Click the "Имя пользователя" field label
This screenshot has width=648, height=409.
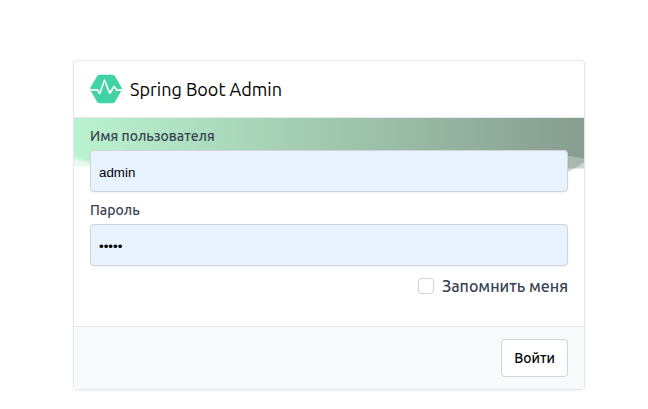click(152, 136)
